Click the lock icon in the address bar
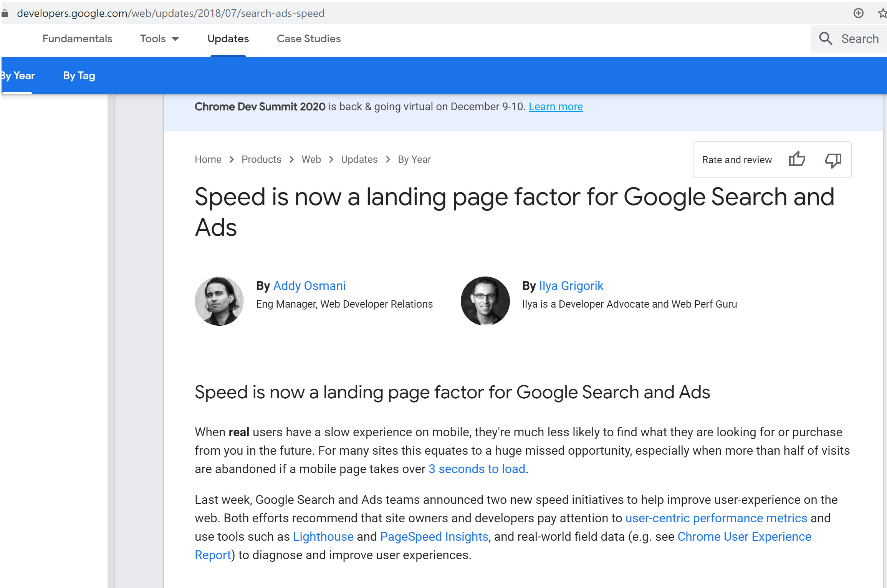The width and height of the screenshot is (887, 588). point(5,13)
